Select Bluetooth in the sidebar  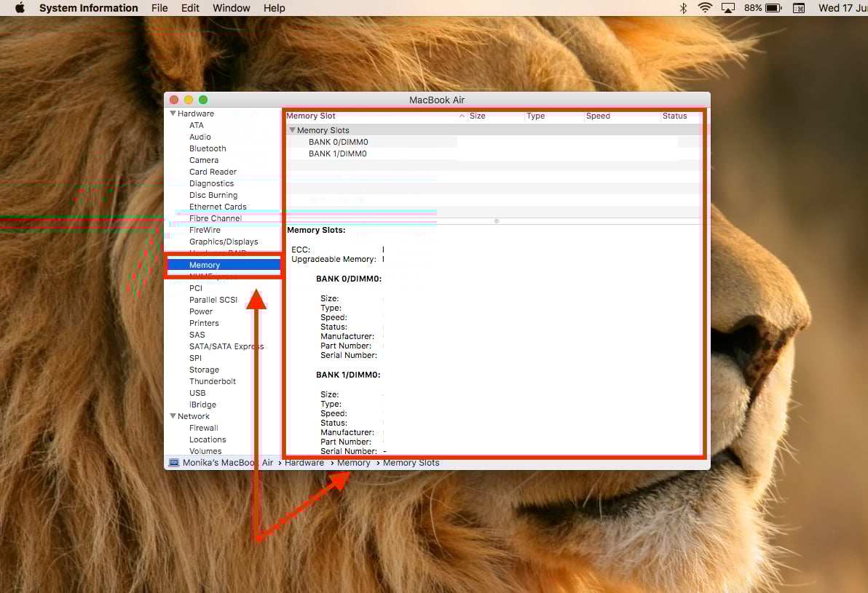coord(208,148)
